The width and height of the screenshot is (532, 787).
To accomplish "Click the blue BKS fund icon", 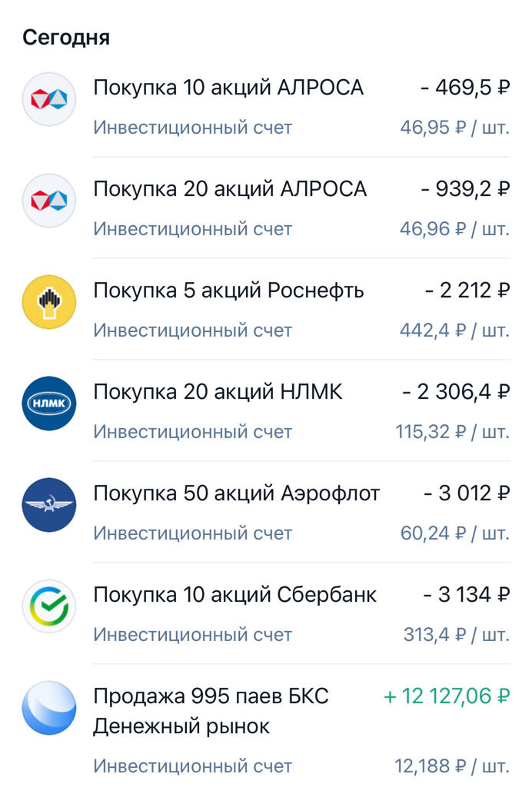I will tap(49, 708).
